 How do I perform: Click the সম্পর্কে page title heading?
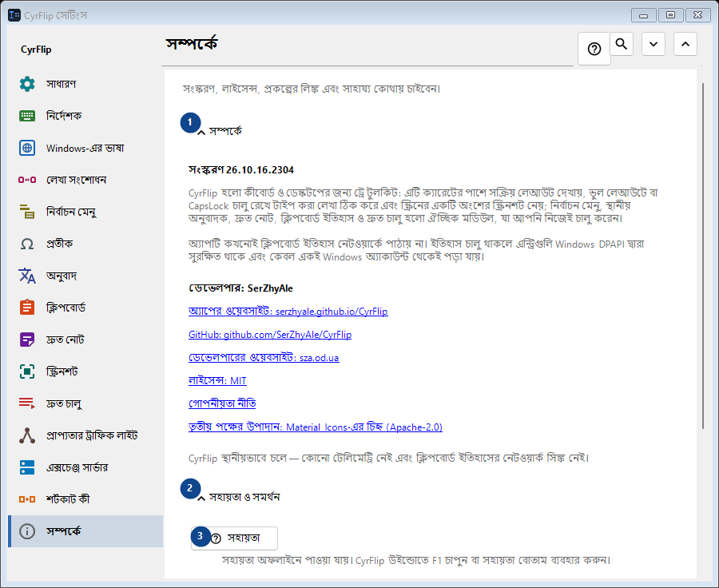pyautogui.click(x=192, y=44)
